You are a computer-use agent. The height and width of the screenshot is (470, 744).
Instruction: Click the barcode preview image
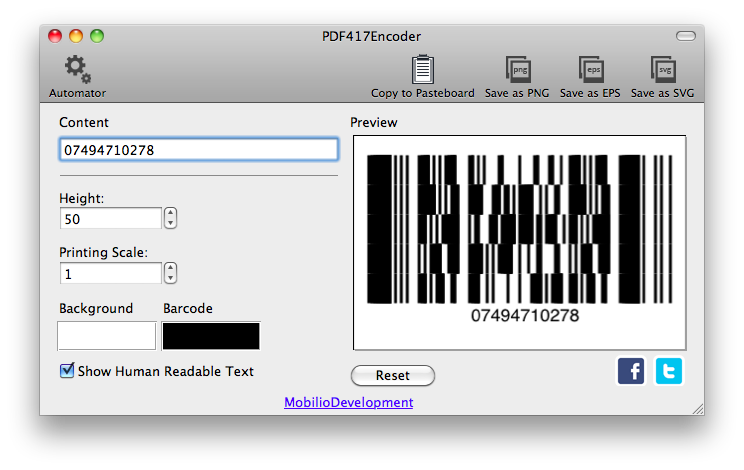(519, 240)
